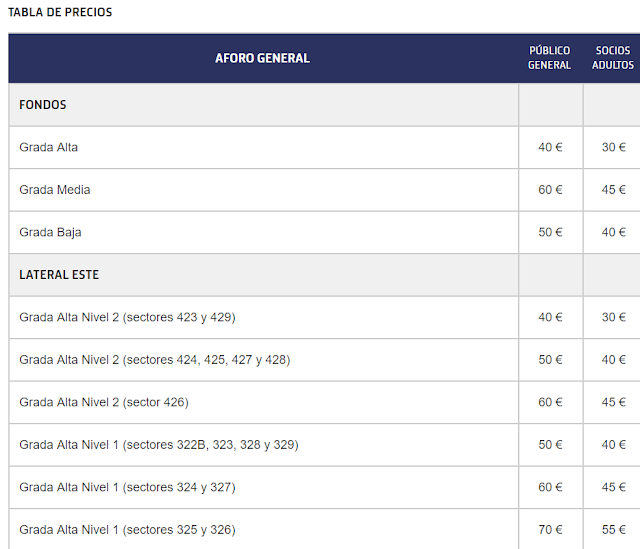This screenshot has height=549, width=640.
Task: Click the 70 € public price cell
Action: pos(550,530)
